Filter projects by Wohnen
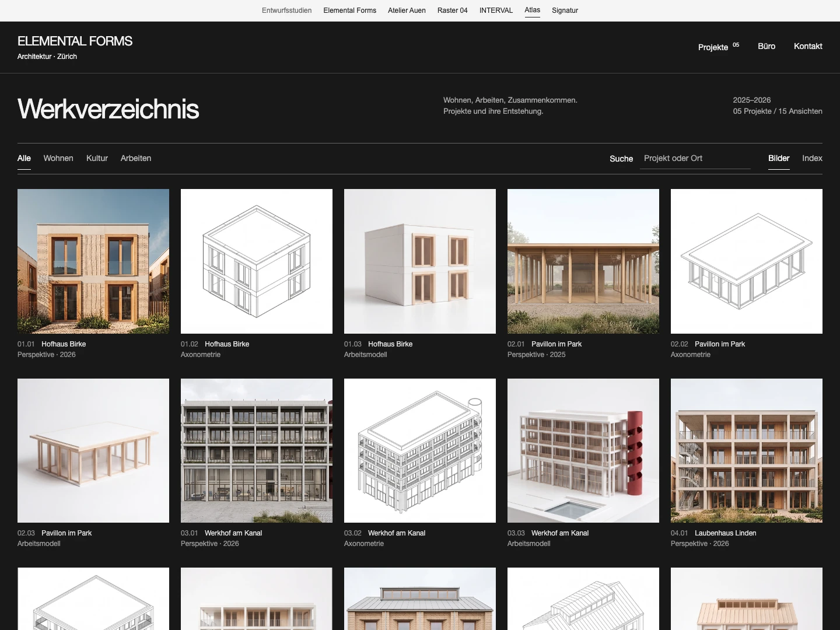Image resolution: width=840 pixels, height=630 pixels. tap(58, 159)
